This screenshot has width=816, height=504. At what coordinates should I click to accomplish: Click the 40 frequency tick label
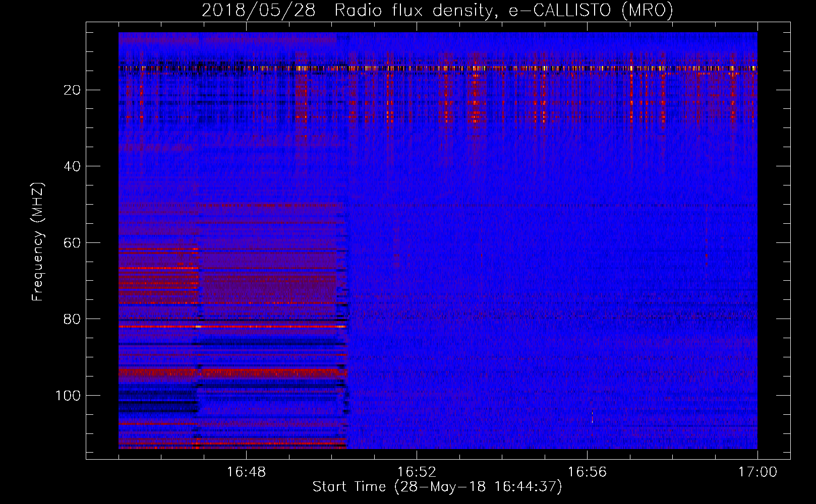click(x=73, y=166)
